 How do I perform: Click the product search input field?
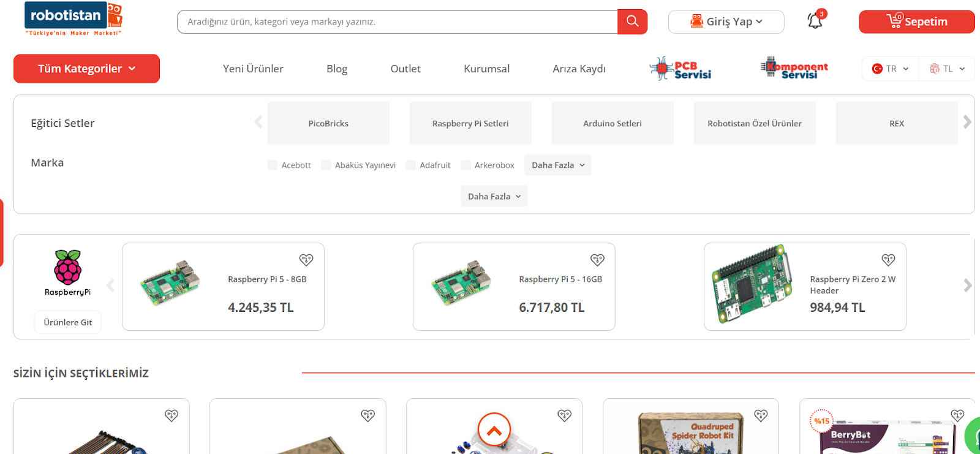[x=397, y=21]
